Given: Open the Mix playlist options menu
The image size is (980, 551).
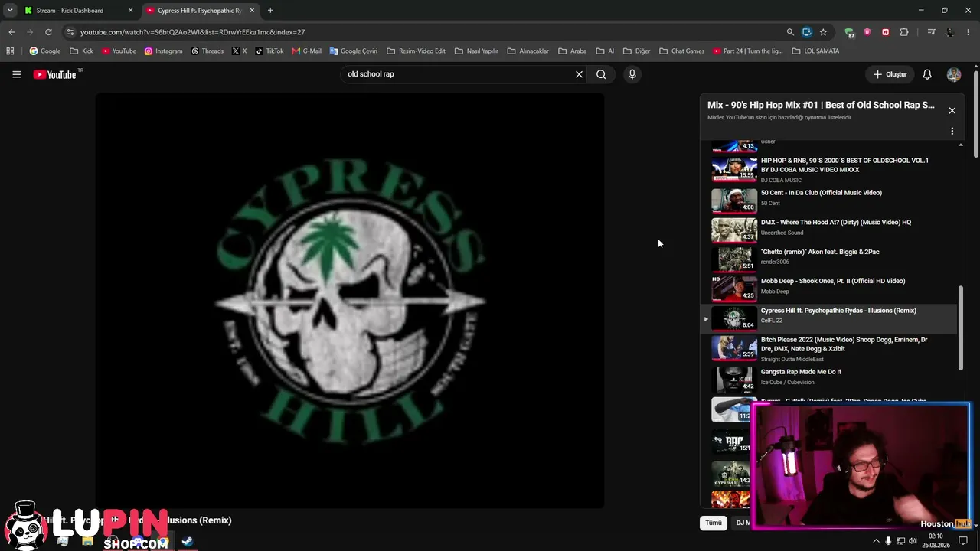Looking at the screenshot, I should 952,131.
